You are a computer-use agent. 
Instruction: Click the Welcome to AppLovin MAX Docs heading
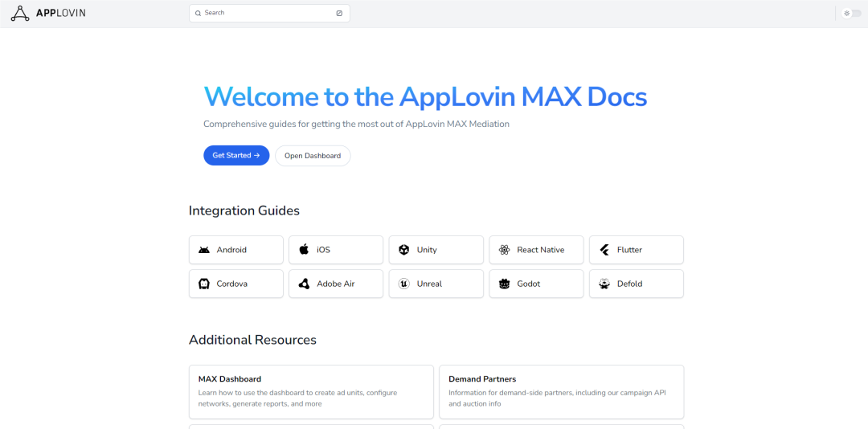[x=425, y=97]
